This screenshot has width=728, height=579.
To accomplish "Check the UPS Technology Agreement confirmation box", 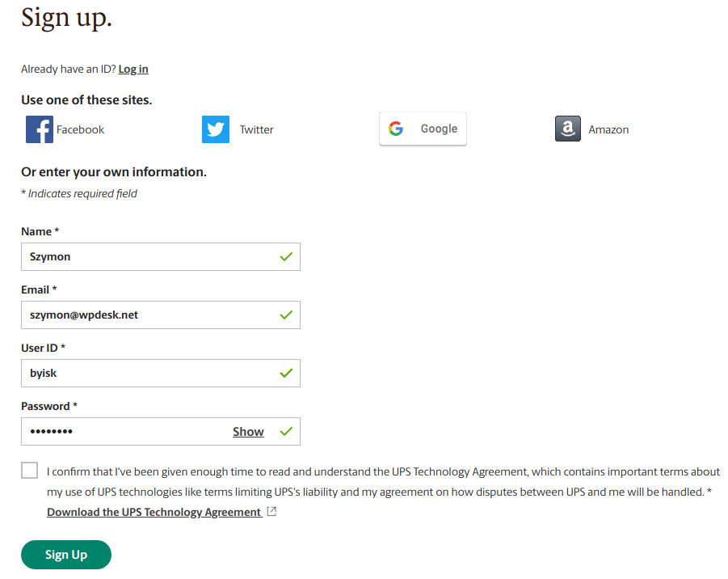I will click(29, 471).
